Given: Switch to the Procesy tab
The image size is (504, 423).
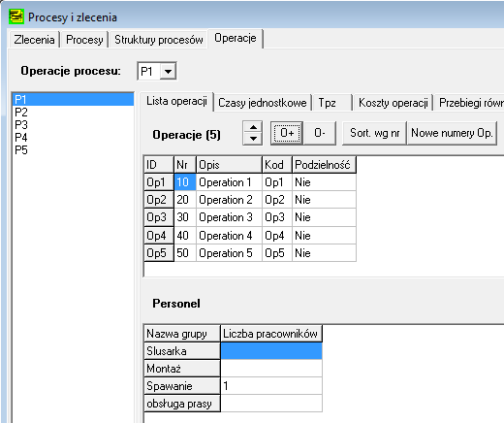Looking at the screenshot, I should (x=84, y=40).
